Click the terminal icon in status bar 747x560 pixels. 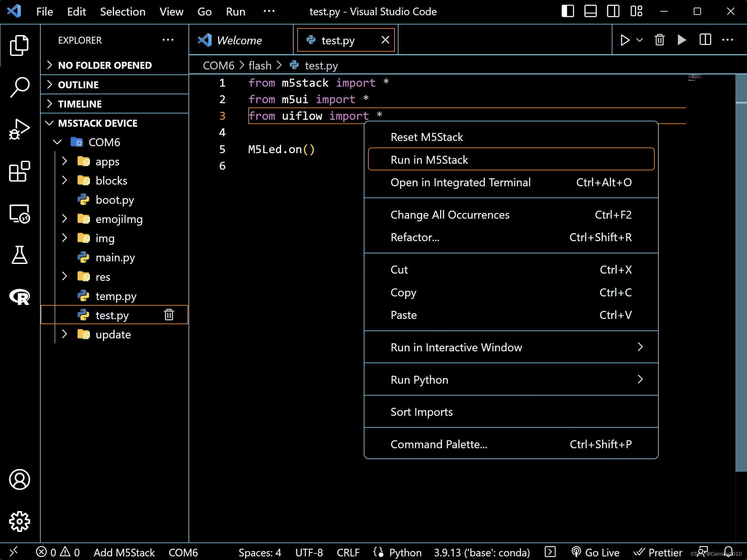[x=550, y=552]
